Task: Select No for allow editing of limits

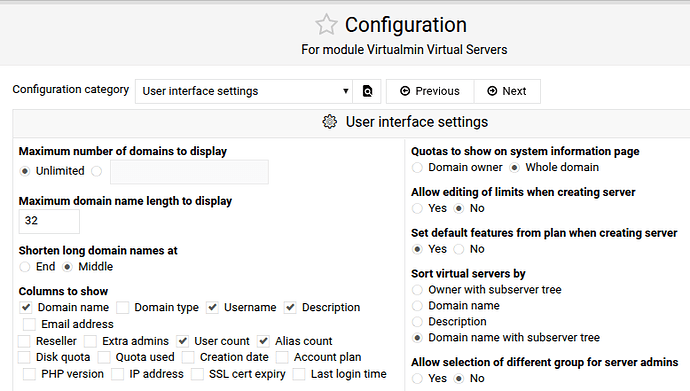Action: click(x=459, y=208)
